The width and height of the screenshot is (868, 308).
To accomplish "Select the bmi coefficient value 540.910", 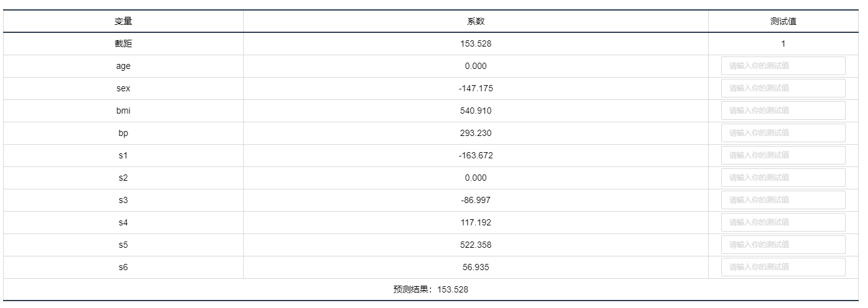I will [476, 111].
